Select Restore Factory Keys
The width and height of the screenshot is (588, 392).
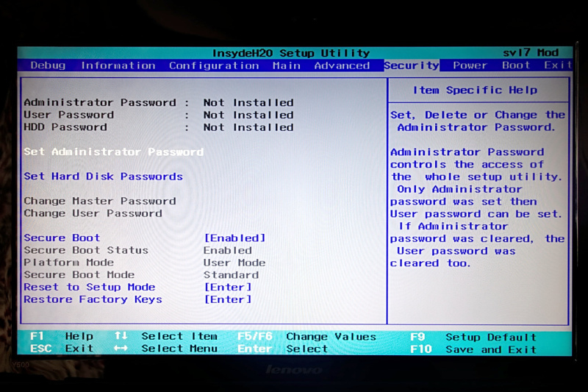[x=93, y=299]
